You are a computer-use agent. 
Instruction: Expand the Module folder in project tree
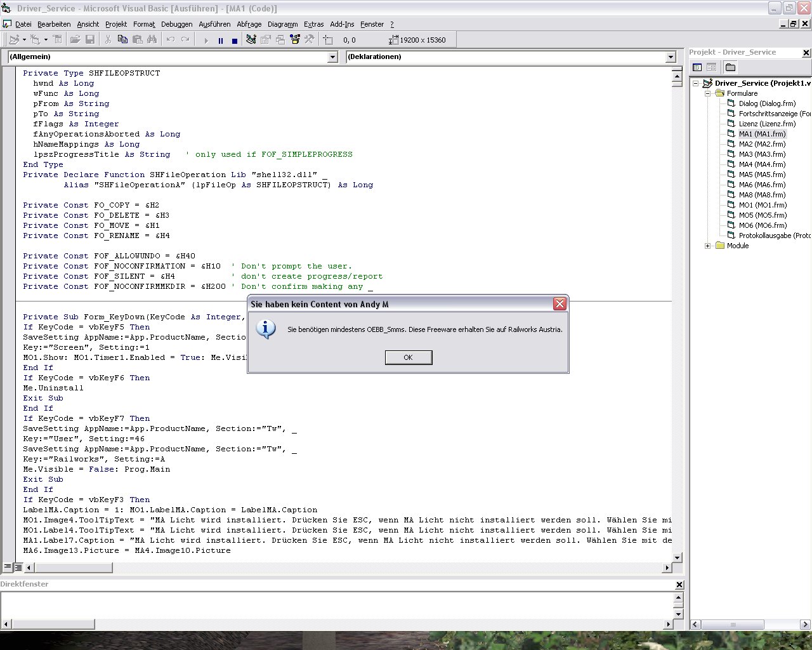(x=707, y=246)
